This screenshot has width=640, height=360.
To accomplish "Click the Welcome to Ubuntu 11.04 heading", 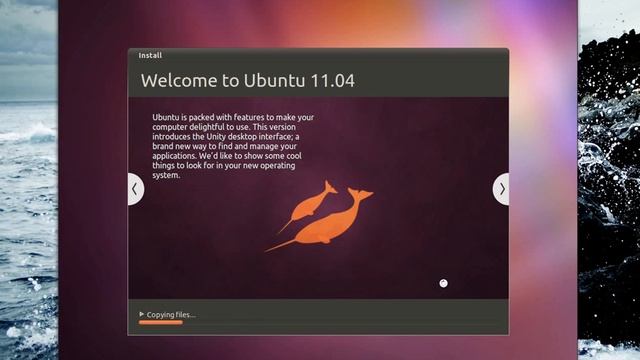I will pos(248,80).
